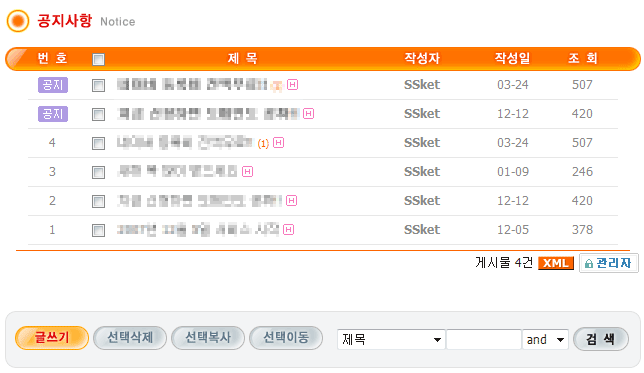Toggle the select-all checkbox in header
Viewport: 644px width, 373px height.
coord(98,59)
